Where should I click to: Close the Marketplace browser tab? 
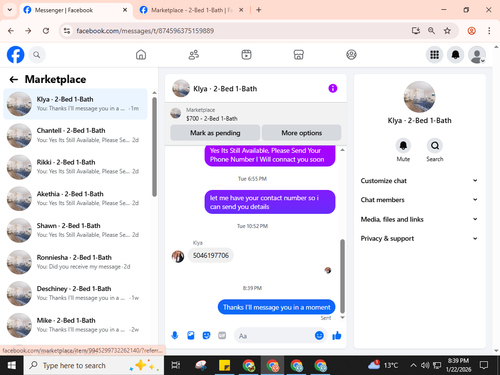[241, 10]
